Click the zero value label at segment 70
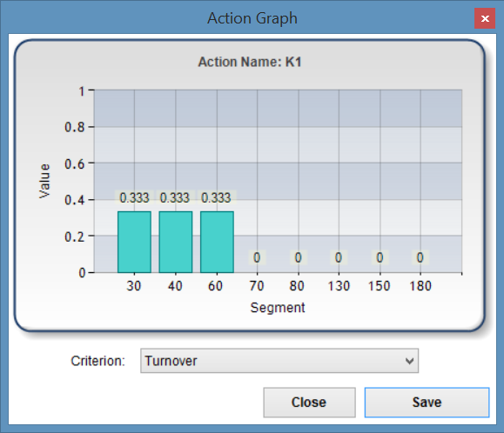The image size is (504, 433). click(257, 257)
